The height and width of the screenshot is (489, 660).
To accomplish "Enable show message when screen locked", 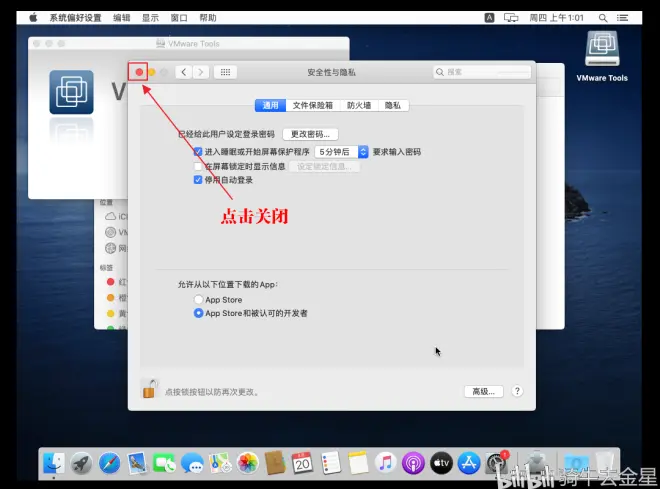I will click(198, 166).
